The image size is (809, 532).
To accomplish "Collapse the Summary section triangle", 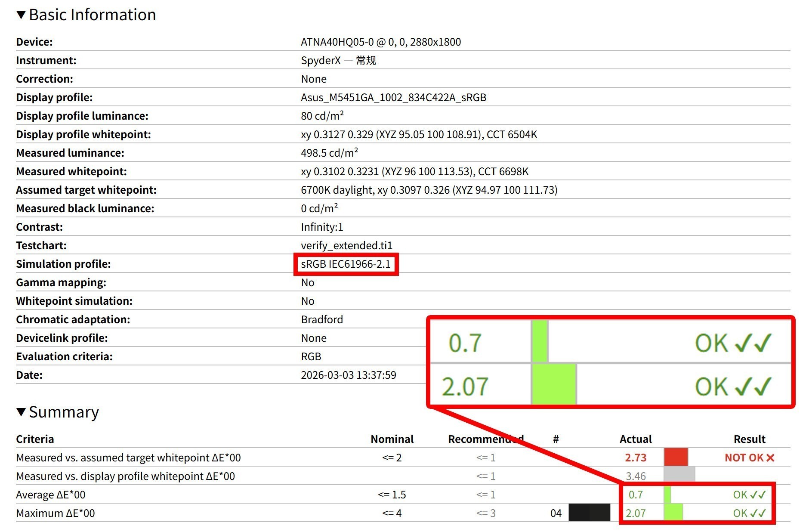I will click(x=21, y=412).
